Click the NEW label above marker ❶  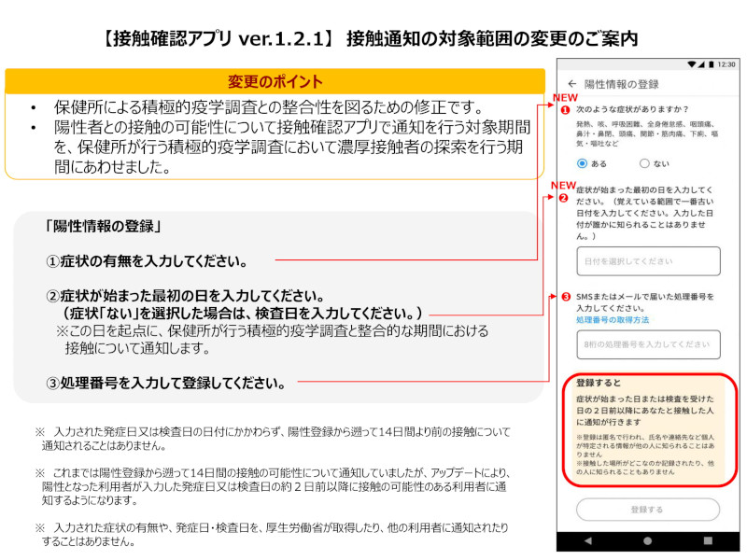click(x=565, y=97)
